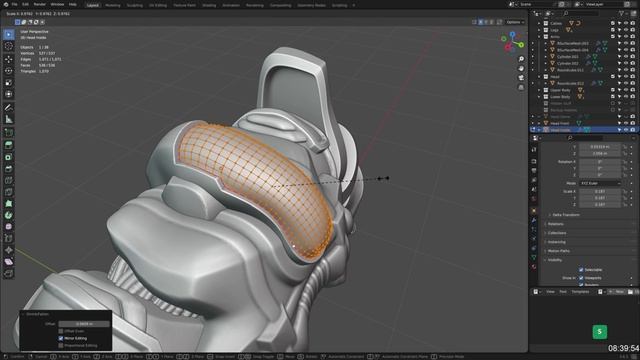
Task: Select the Rotate tool
Action: click(x=9, y=71)
